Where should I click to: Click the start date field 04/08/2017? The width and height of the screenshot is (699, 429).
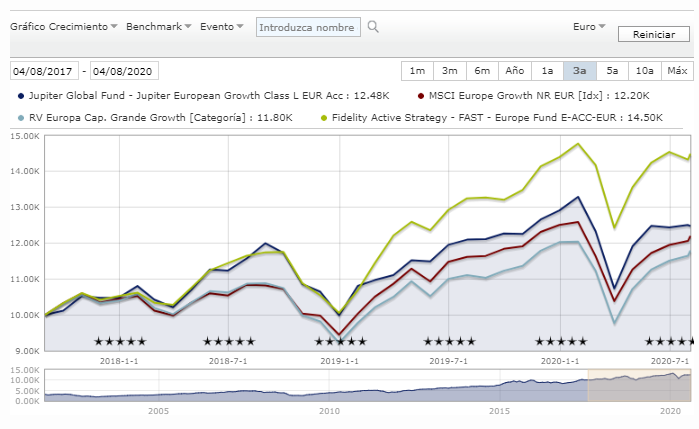[x=48, y=71]
